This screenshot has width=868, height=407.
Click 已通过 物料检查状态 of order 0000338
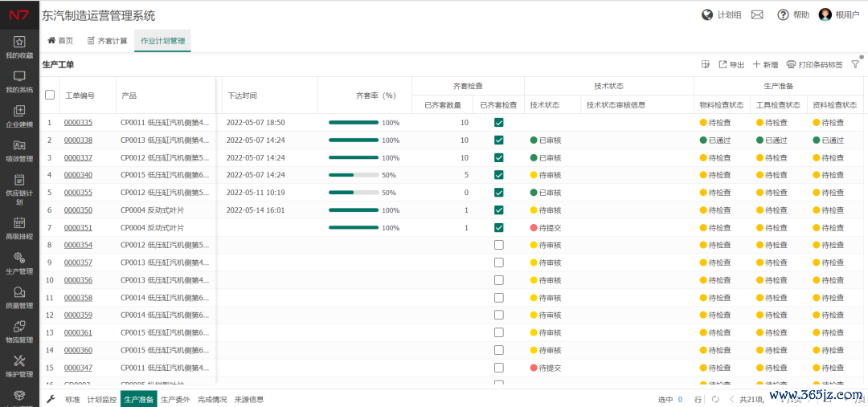click(x=715, y=140)
